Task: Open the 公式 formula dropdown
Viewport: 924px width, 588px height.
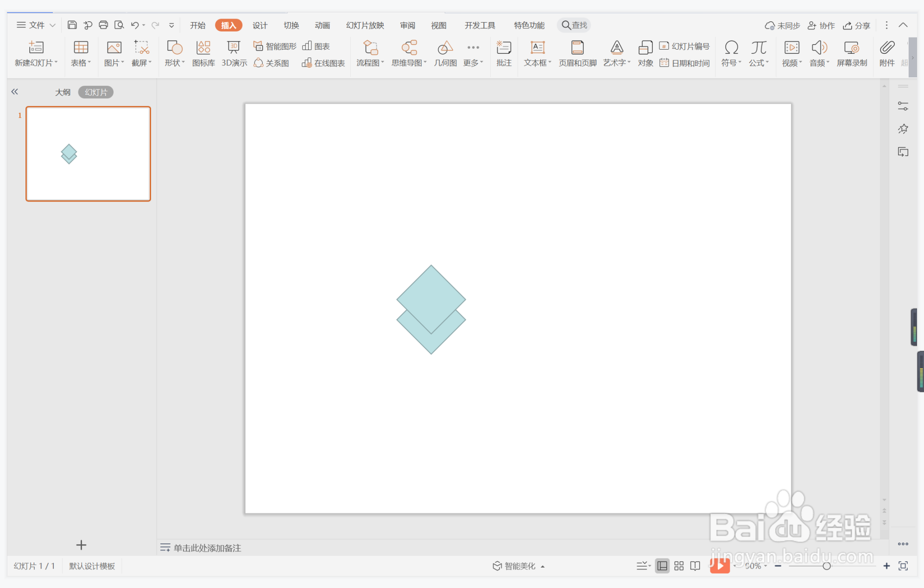Action: 759,54
